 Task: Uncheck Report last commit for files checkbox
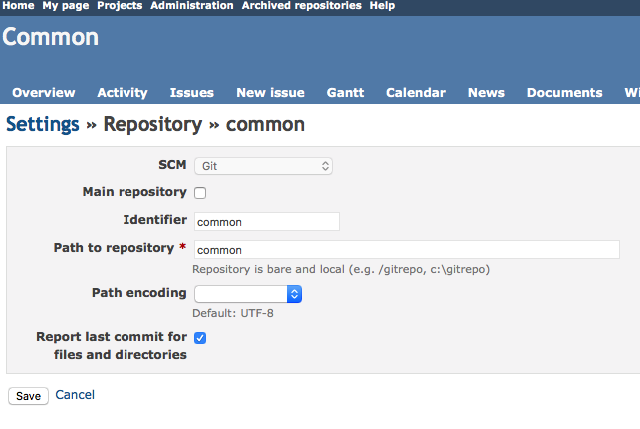200,338
